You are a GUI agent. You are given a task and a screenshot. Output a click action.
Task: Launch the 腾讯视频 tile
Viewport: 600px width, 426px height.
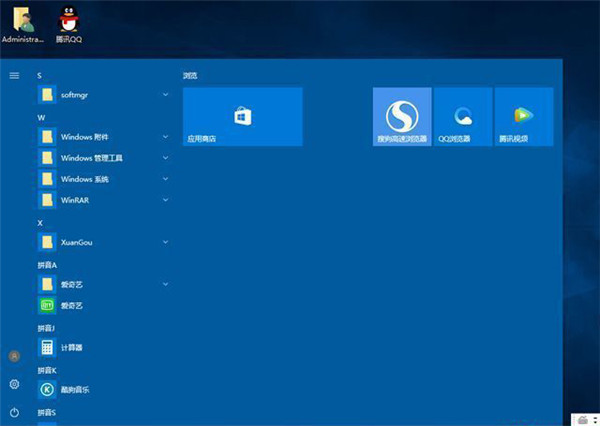[x=524, y=117]
